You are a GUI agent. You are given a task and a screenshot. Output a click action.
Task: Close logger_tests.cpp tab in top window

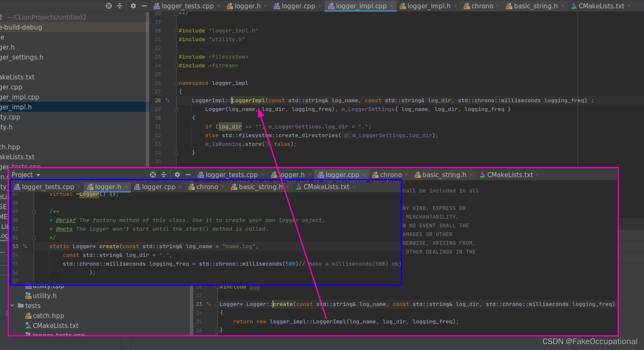[x=219, y=6]
